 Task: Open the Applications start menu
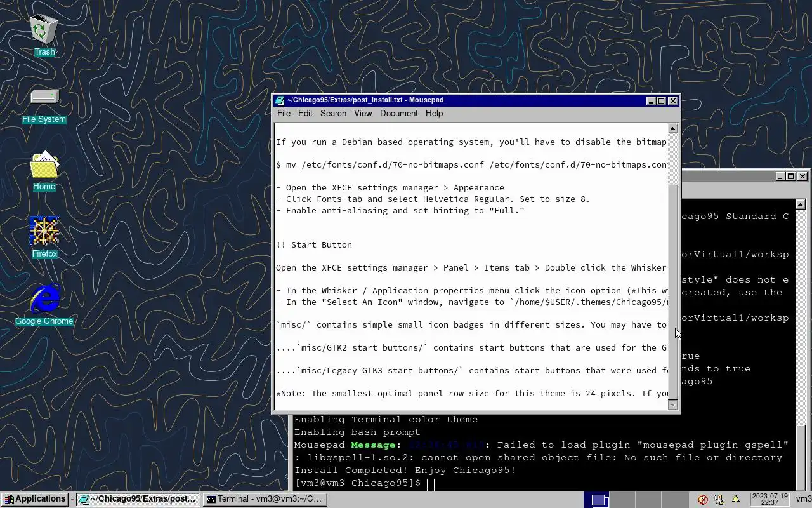click(x=34, y=499)
